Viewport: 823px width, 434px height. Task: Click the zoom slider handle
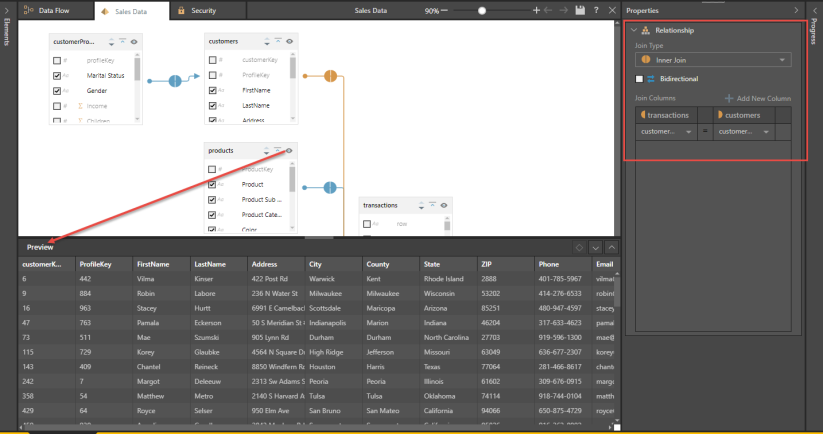(482, 10)
